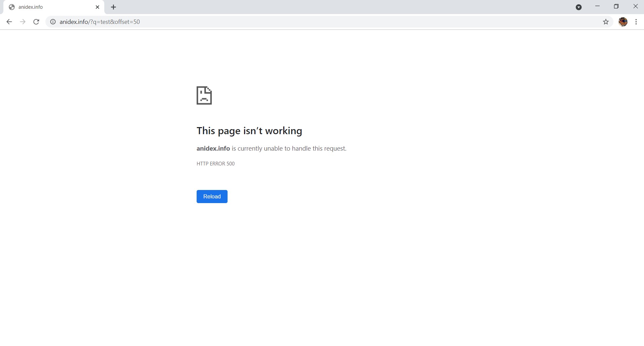644x346 pixels.
Task: Minimize the browser window
Action: tap(598, 6)
